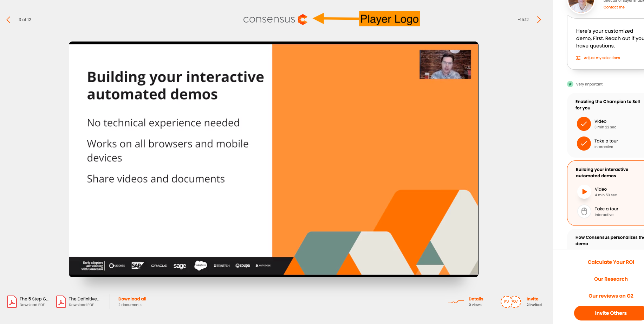Click the Consensus player logo
644x324 pixels.
(275, 19)
